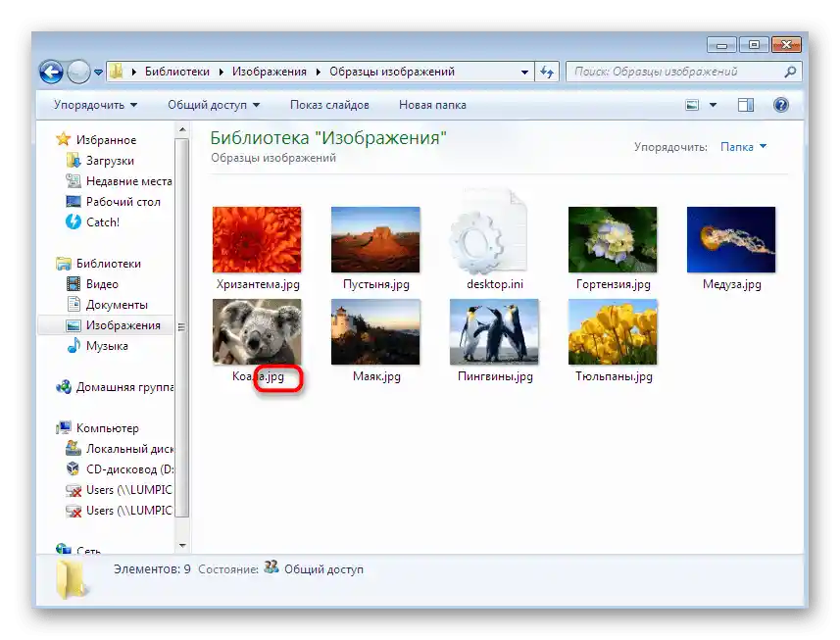Click the folder icon in the address bar
Screen dimensions: 840x640
[116, 72]
